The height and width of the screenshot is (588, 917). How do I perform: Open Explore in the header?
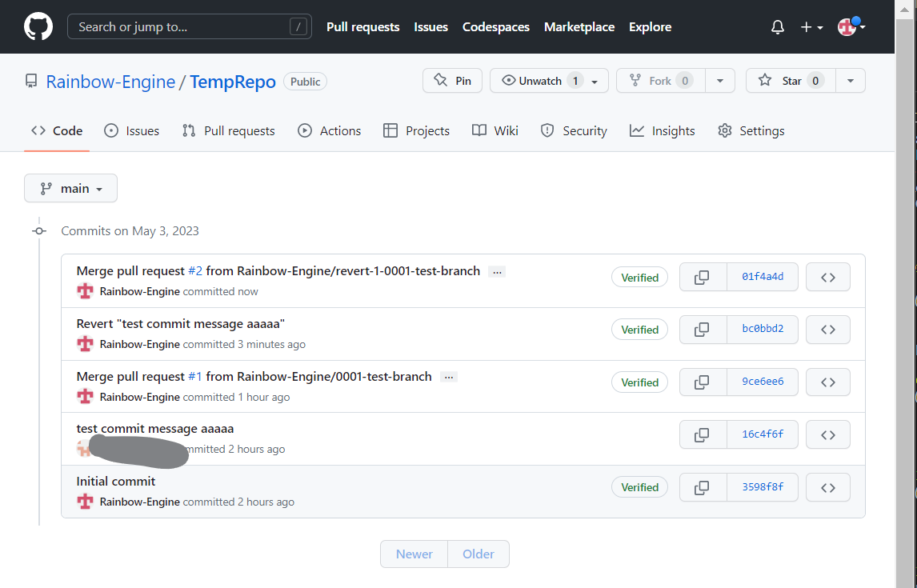[x=651, y=27]
